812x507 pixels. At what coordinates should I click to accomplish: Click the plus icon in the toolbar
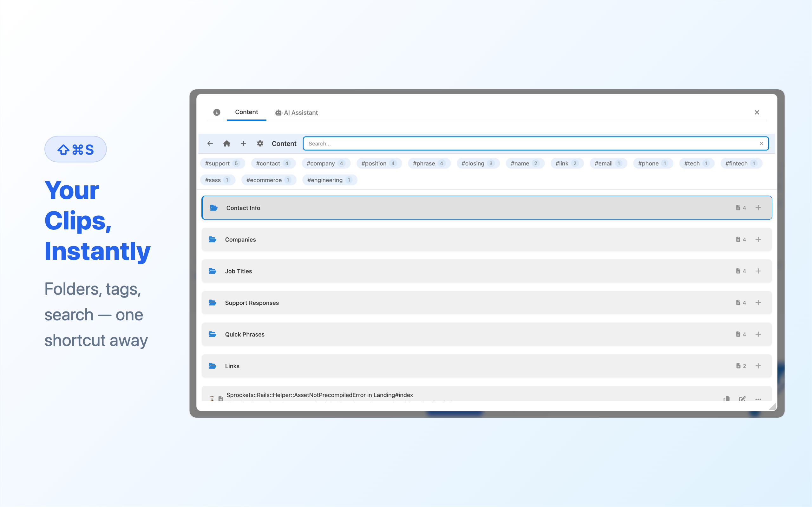pos(244,144)
